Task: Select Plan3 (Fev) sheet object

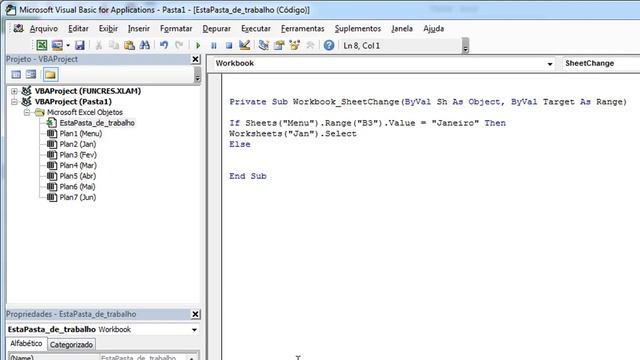Action: 78,155
